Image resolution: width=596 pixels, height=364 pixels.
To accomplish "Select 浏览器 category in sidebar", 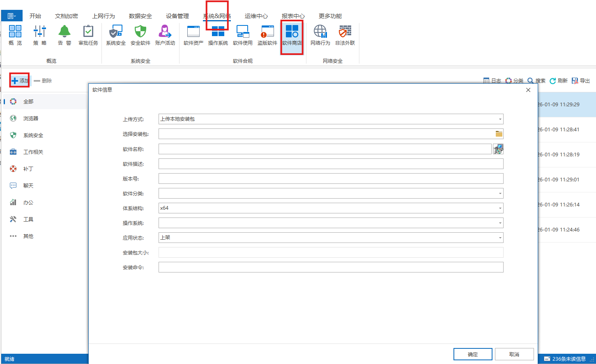I will click(x=31, y=119).
